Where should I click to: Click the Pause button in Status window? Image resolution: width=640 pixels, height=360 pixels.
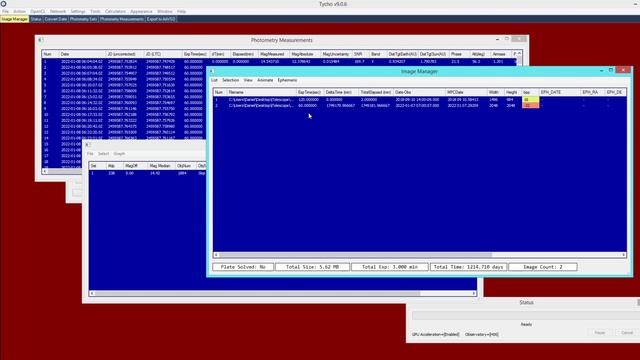[x=600, y=333]
